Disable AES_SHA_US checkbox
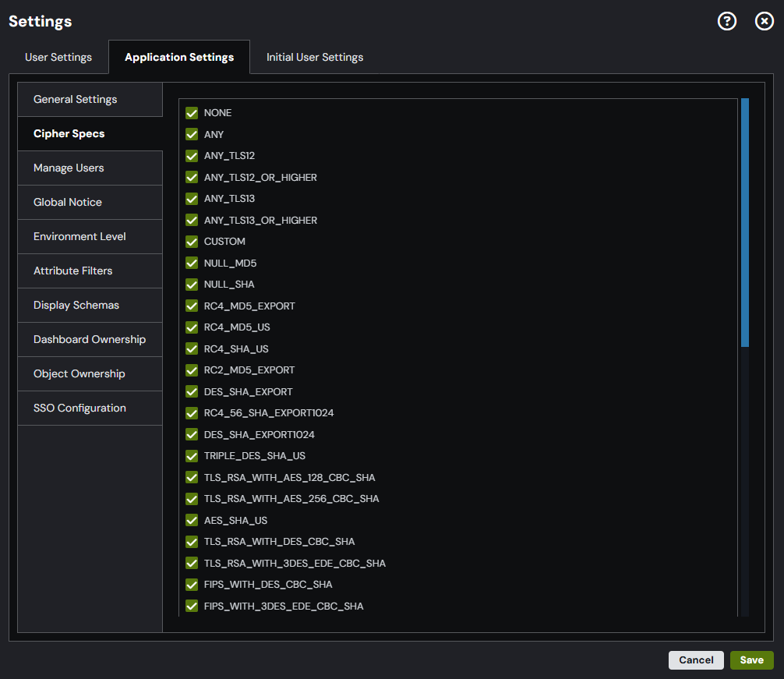Image resolution: width=784 pixels, height=679 pixels. [x=192, y=521]
